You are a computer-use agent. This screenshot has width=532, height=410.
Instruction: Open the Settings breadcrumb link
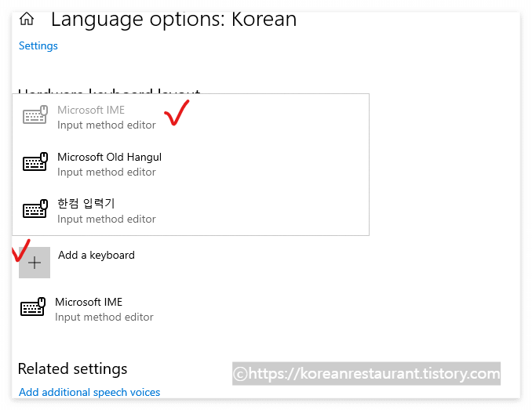tap(38, 45)
